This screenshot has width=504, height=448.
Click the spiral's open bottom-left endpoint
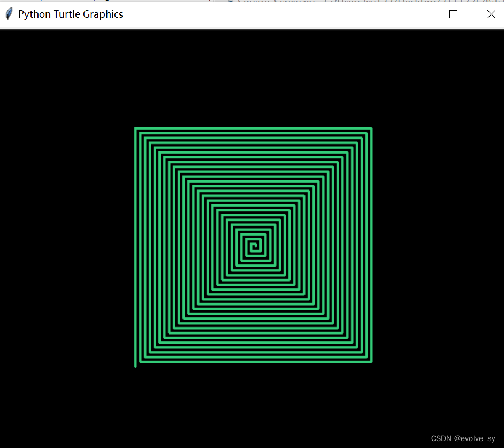(x=135, y=366)
